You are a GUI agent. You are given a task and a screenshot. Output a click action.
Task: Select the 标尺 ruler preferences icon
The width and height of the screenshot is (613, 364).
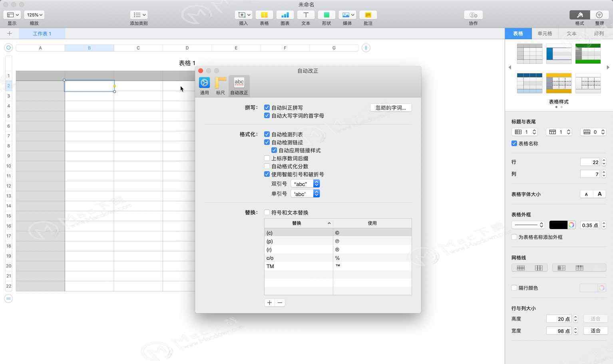point(220,83)
